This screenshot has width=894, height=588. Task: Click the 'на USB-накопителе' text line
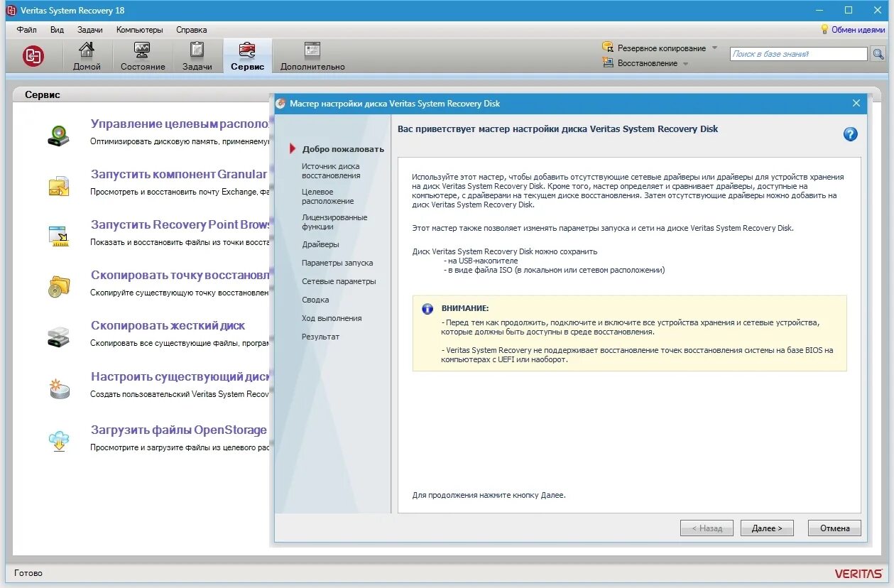click(x=481, y=261)
